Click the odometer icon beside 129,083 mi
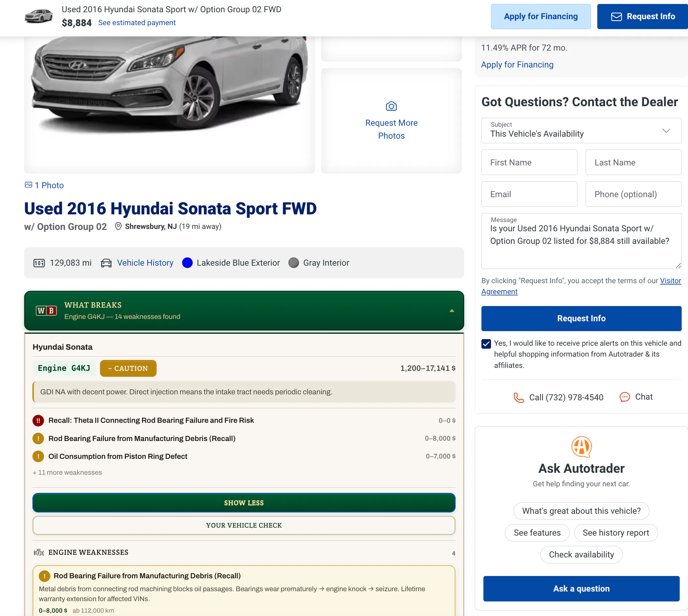 (x=39, y=263)
